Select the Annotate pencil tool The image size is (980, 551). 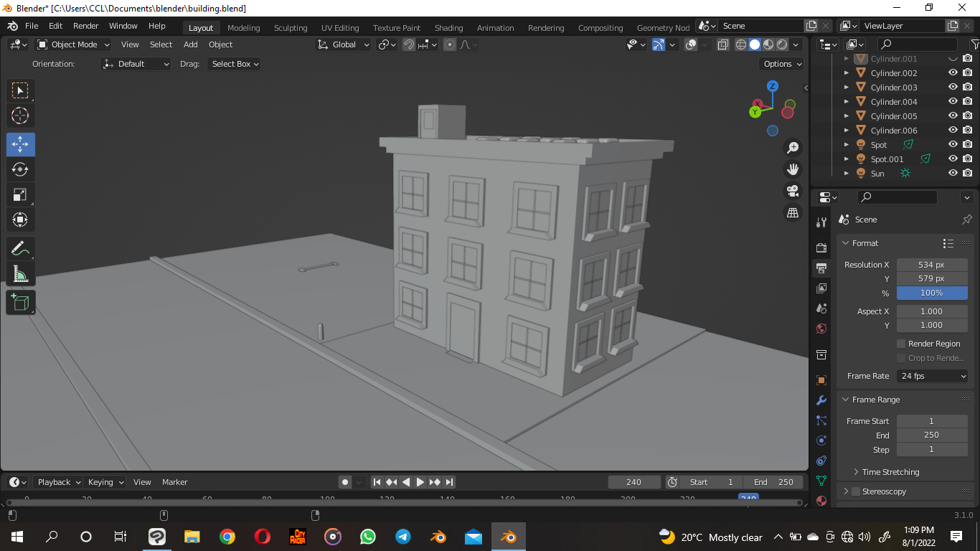(x=20, y=249)
